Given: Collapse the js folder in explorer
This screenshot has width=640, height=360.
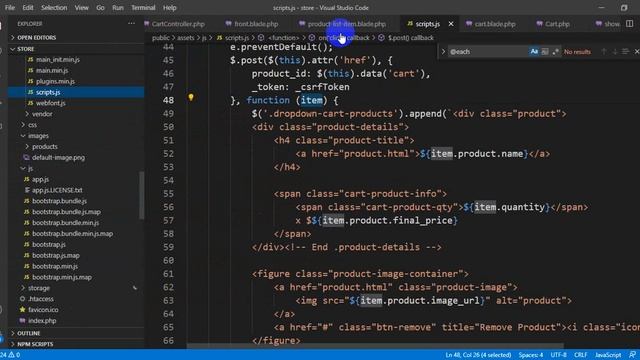Looking at the screenshot, I should [x=30, y=168].
